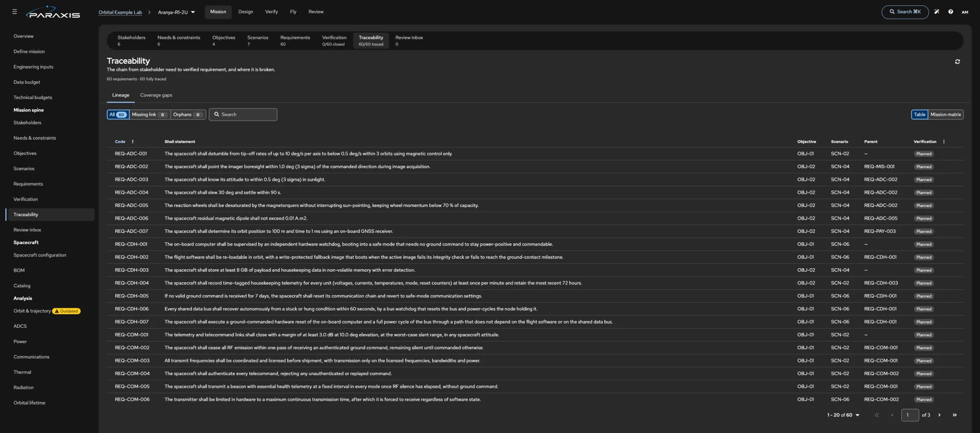This screenshot has height=433, width=980.
Task: Switch to Mission matrix view
Action: point(945,115)
